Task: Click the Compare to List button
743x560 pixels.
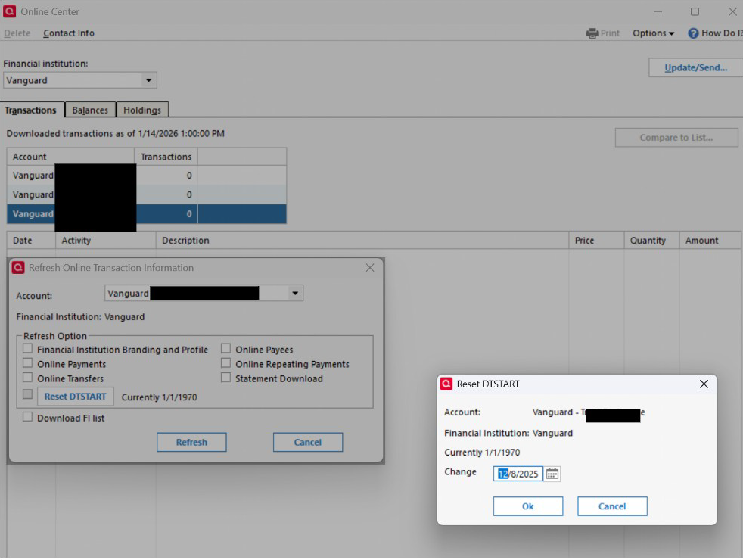Action: [676, 138]
